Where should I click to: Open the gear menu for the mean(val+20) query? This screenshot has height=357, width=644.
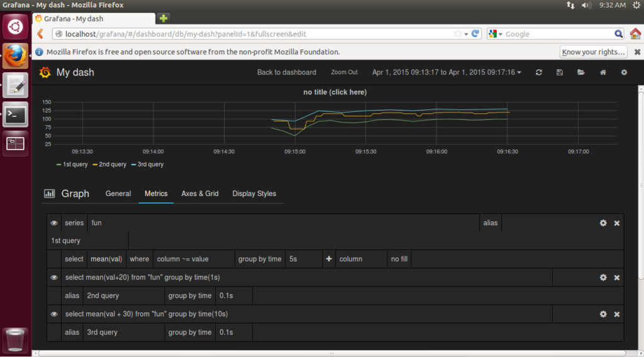point(603,277)
